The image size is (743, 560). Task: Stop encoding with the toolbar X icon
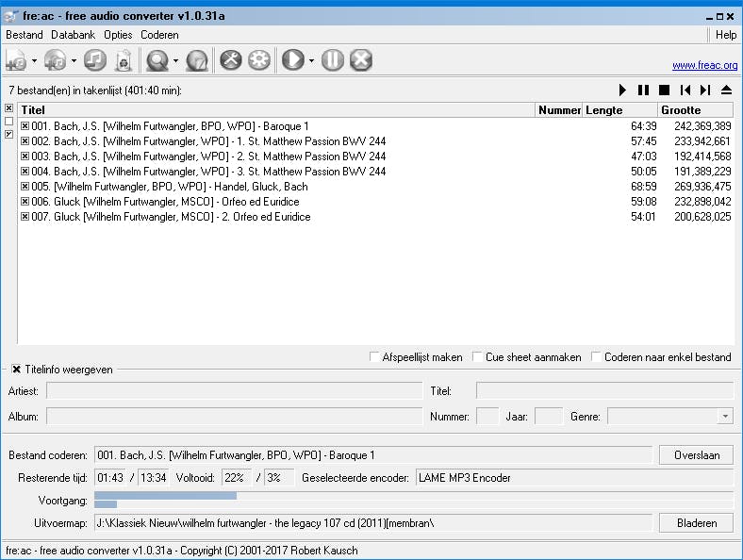361,60
